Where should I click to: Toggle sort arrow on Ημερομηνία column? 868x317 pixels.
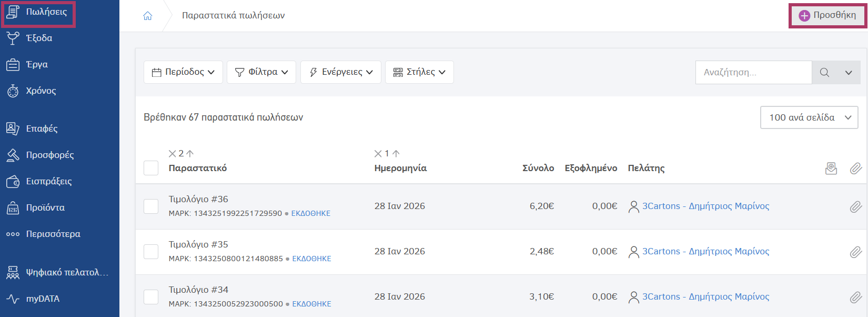(x=396, y=154)
